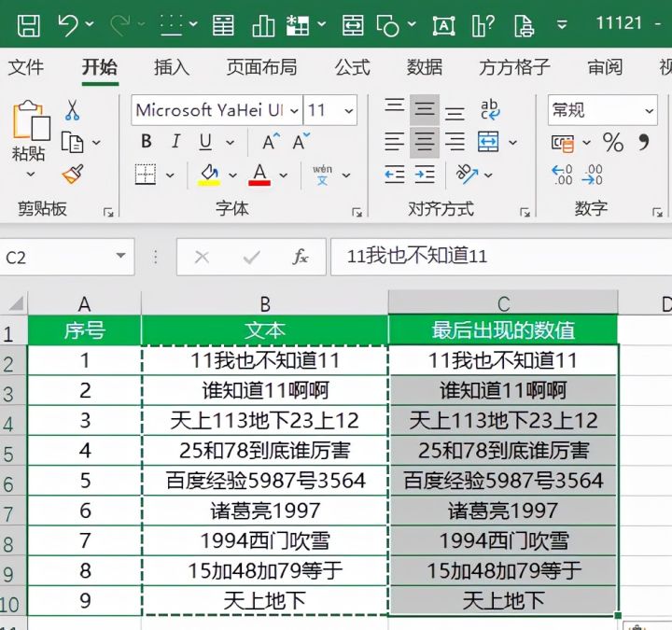Switch to the 页面布局 tab
The width and height of the screenshot is (672, 630).
pos(261,67)
